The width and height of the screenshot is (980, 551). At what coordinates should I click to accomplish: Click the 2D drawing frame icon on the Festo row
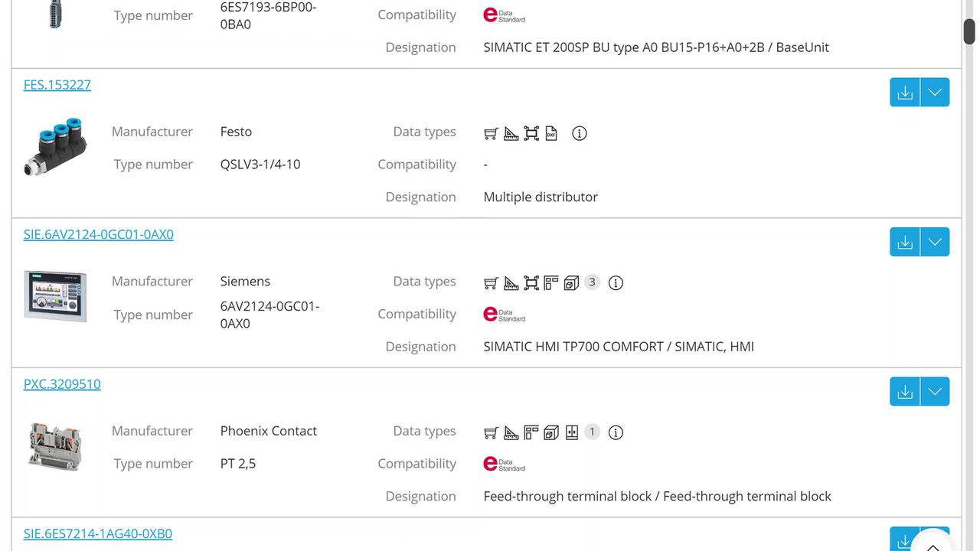[x=531, y=133]
